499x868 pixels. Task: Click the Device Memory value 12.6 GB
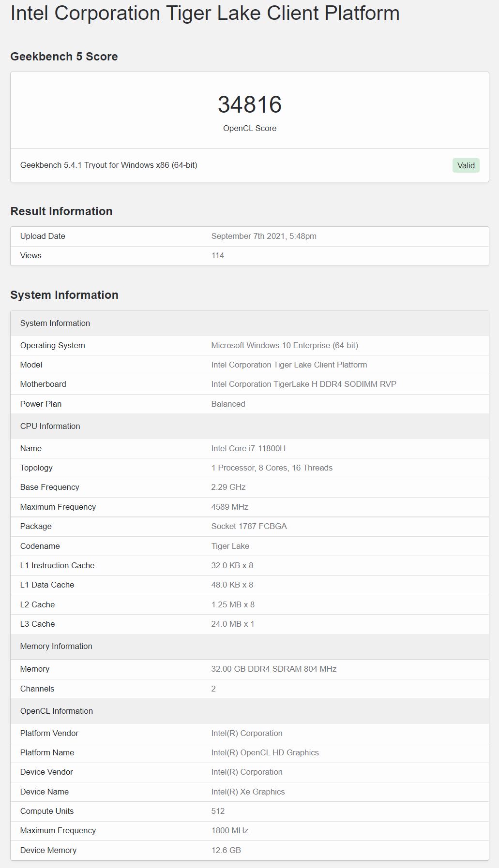(226, 850)
